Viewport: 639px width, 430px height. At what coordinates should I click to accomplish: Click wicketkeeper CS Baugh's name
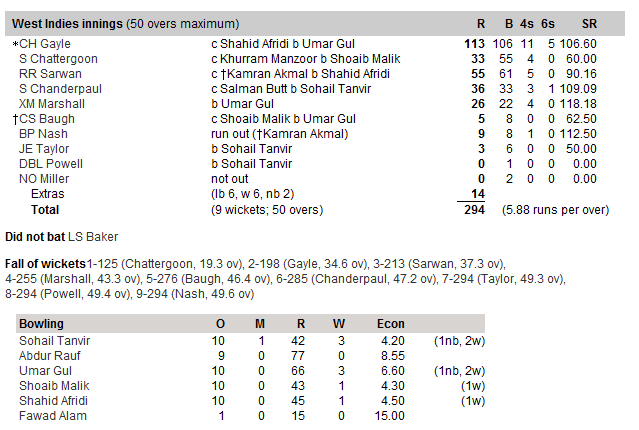[x=47, y=119]
